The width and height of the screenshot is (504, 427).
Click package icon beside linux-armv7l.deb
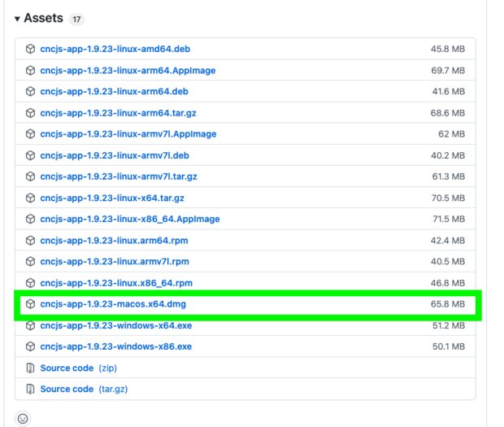click(30, 155)
